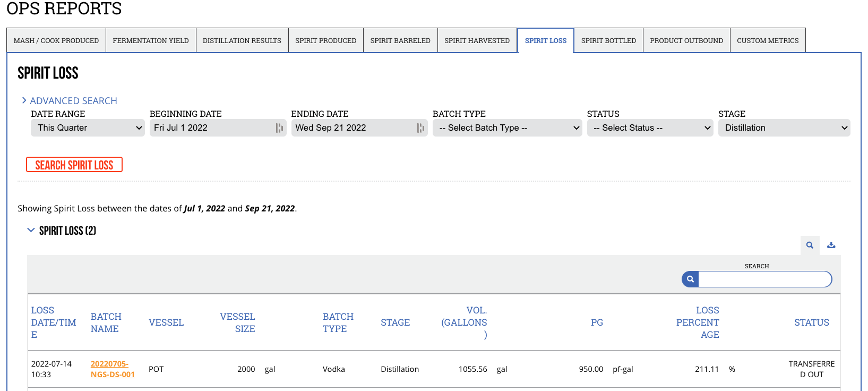Open the Beginning Date calendar picker icon
Screen dimensions: 868x391
coord(279,128)
